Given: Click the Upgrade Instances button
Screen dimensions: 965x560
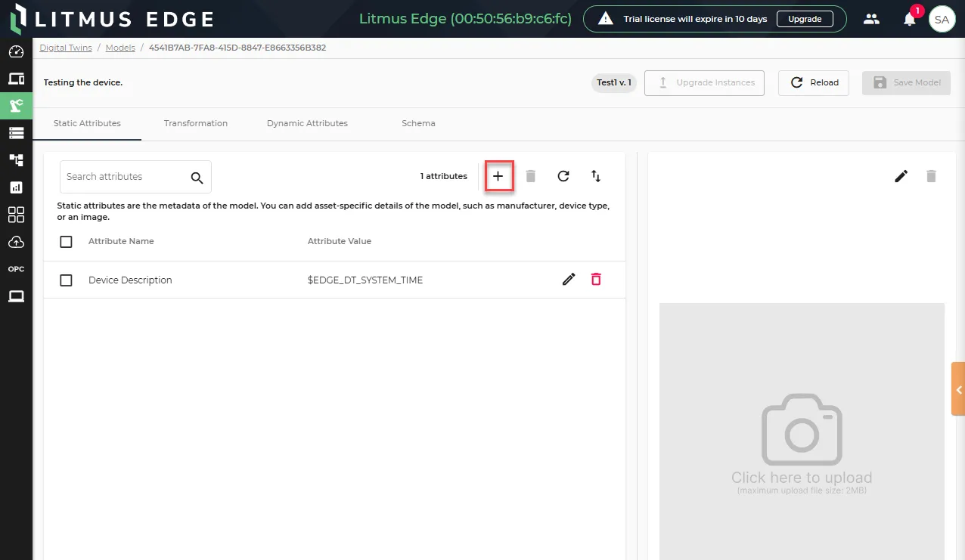Looking at the screenshot, I should 704,83.
